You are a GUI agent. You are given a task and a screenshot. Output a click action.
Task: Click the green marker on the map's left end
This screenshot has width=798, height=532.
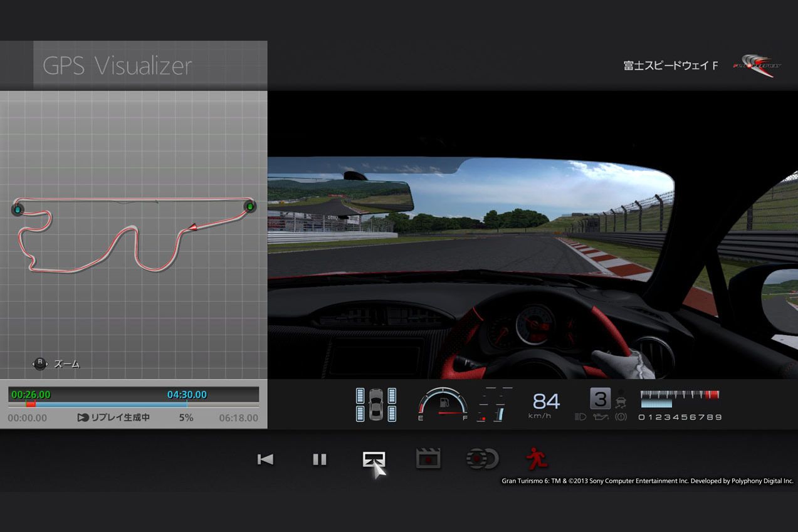pyautogui.click(x=18, y=209)
